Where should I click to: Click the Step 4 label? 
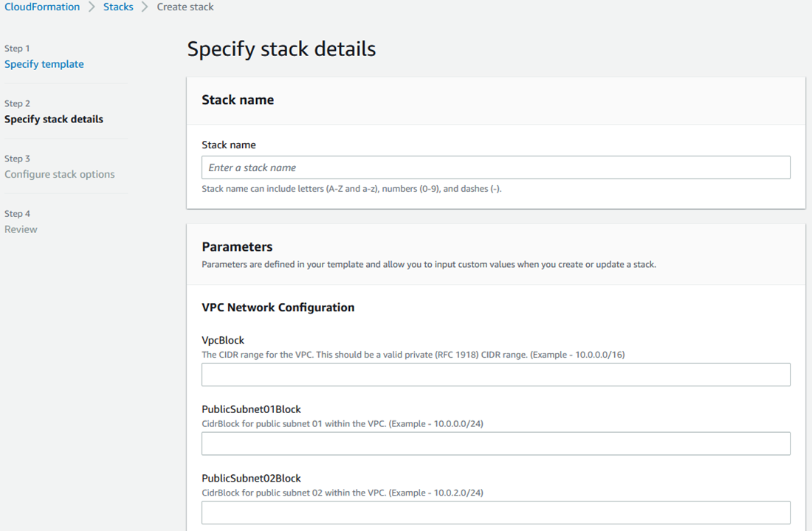(17, 214)
